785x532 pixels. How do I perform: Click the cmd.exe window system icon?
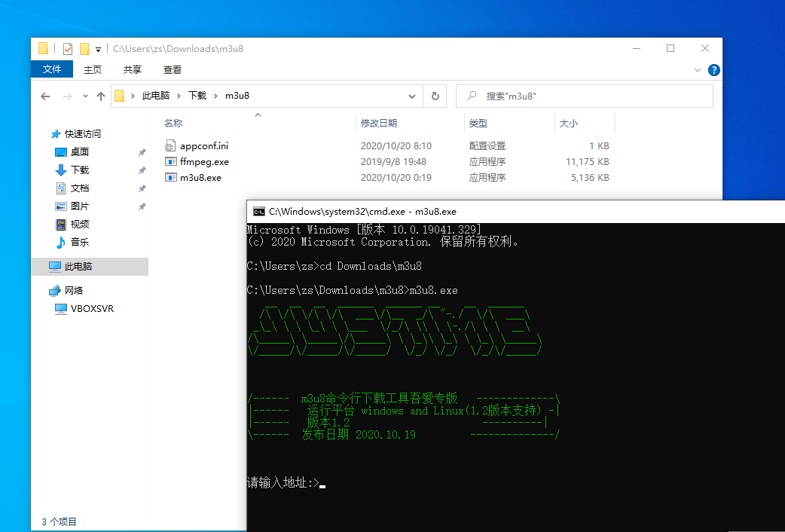pyautogui.click(x=259, y=212)
